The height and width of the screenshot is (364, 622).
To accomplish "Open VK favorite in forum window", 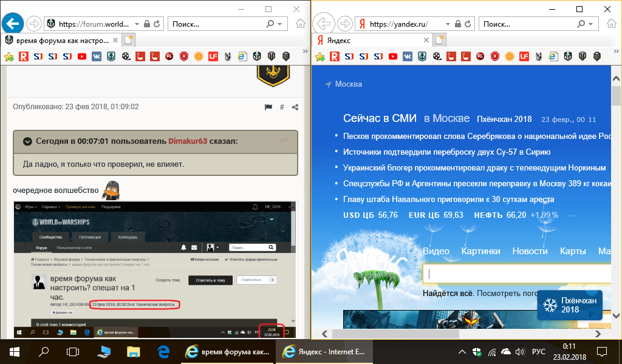I will (97, 56).
